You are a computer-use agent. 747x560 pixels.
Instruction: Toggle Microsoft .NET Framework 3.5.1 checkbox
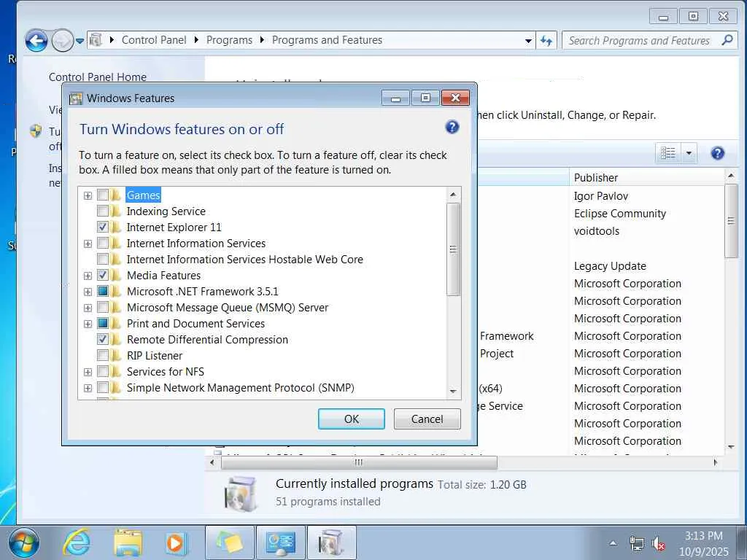[x=102, y=292]
